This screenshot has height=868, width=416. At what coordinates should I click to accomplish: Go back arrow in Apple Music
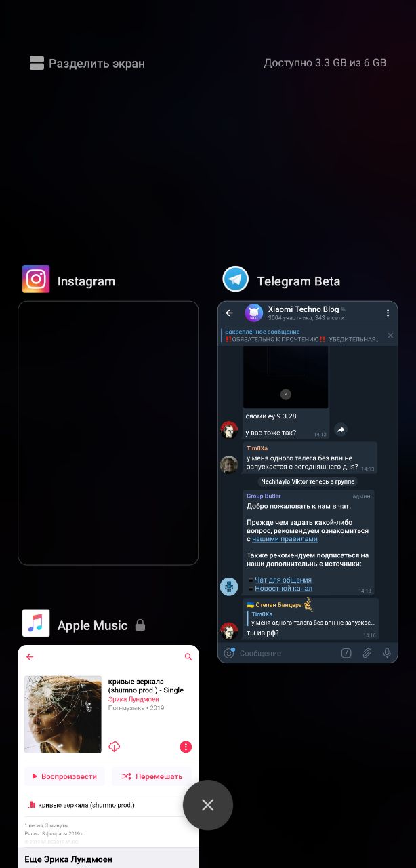tap(30, 657)
